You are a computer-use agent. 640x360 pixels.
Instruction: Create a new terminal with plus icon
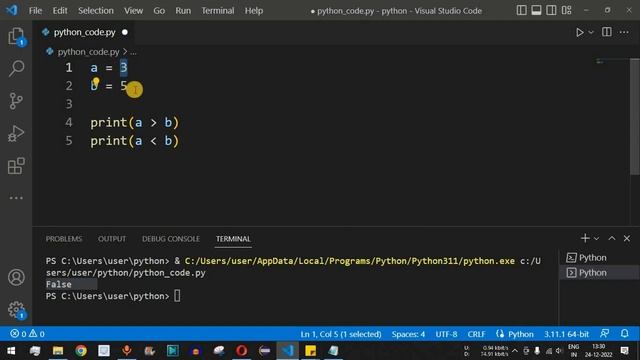585,238
